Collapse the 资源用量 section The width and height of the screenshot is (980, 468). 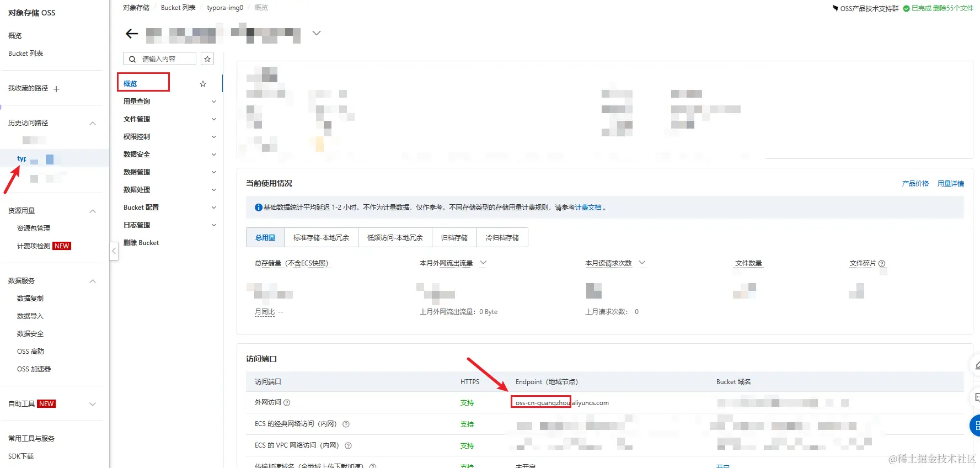pos(93,211)
